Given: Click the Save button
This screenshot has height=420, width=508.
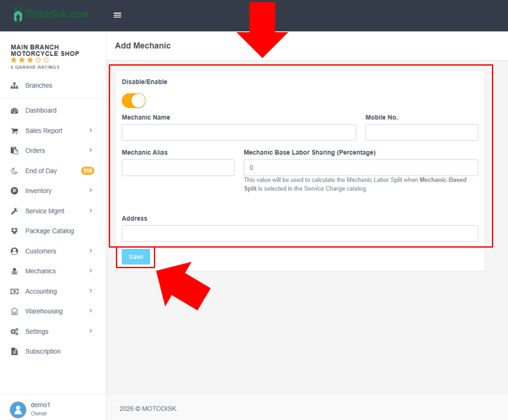Looking at the screenshot, I should [x=136, y=257].
